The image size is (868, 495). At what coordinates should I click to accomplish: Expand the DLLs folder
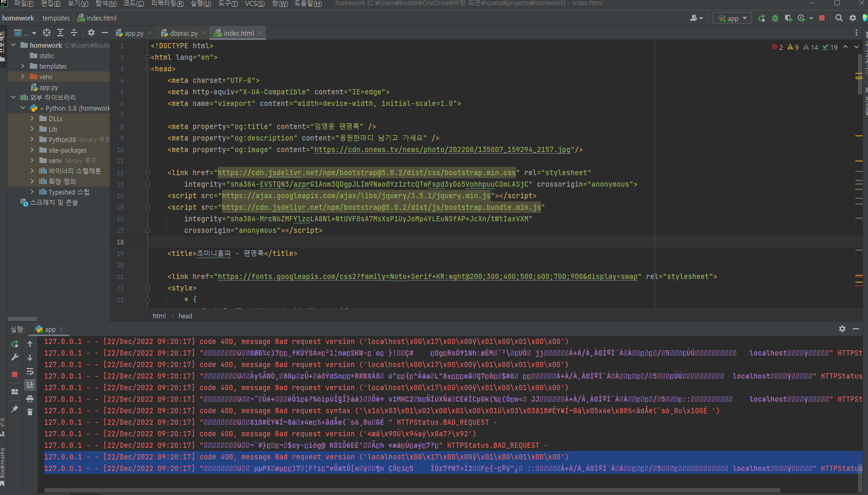click(32, 119)
